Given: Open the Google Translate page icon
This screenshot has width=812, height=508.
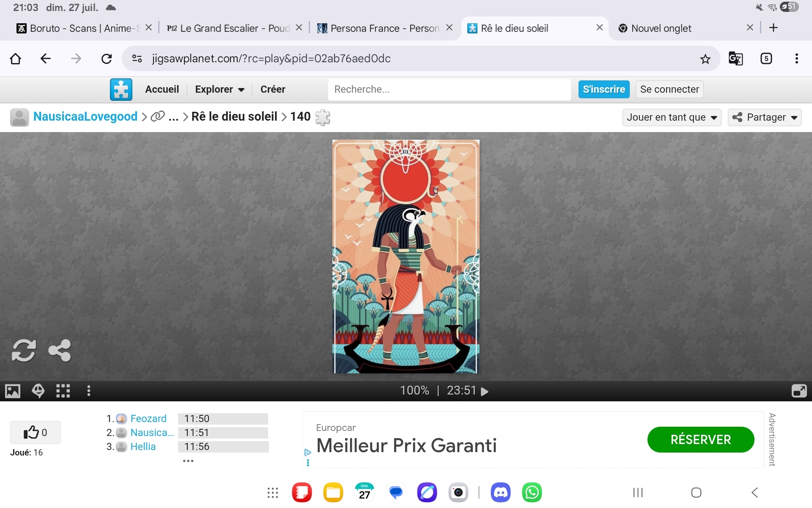Looking at the screenshot, I should point(735,58).
